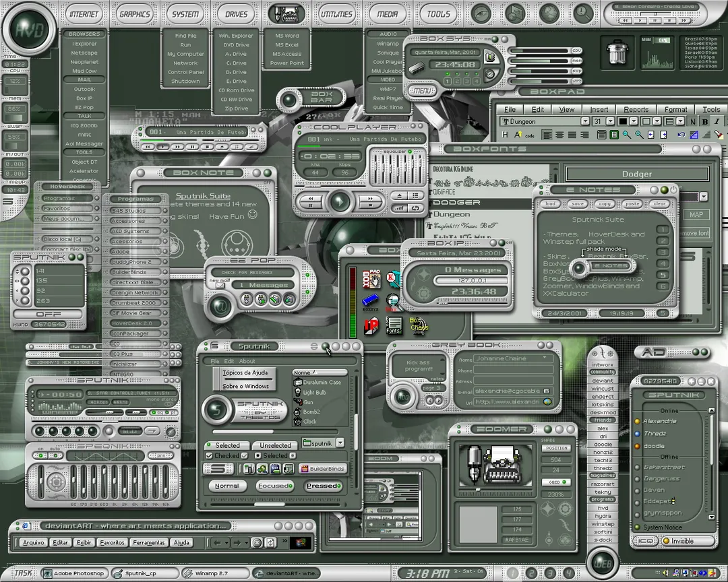Click the play button in CoolPlayer
728x582 pixels.
(340, 201)
